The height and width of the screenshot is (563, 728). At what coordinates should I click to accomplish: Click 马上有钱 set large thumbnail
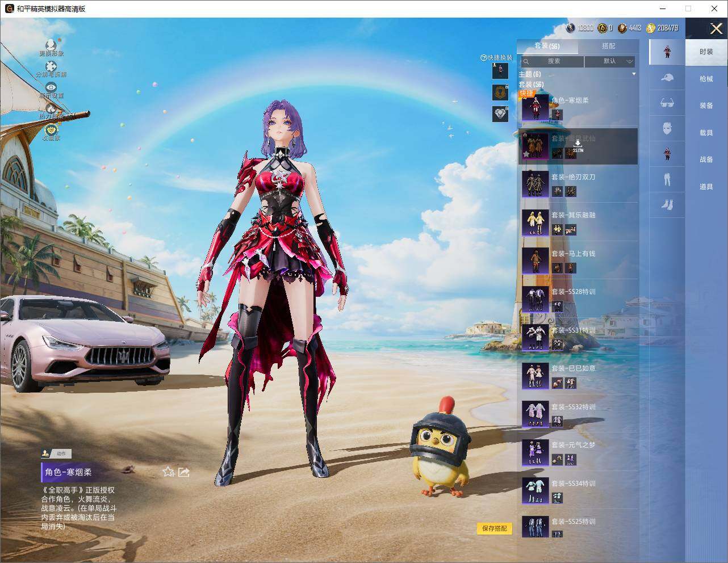point(535,261)
